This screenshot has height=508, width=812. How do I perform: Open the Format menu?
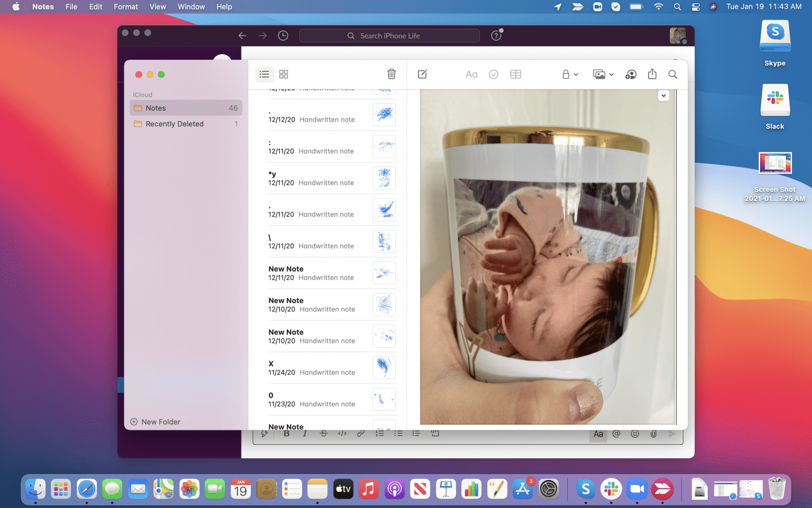[x=125, y=7]
